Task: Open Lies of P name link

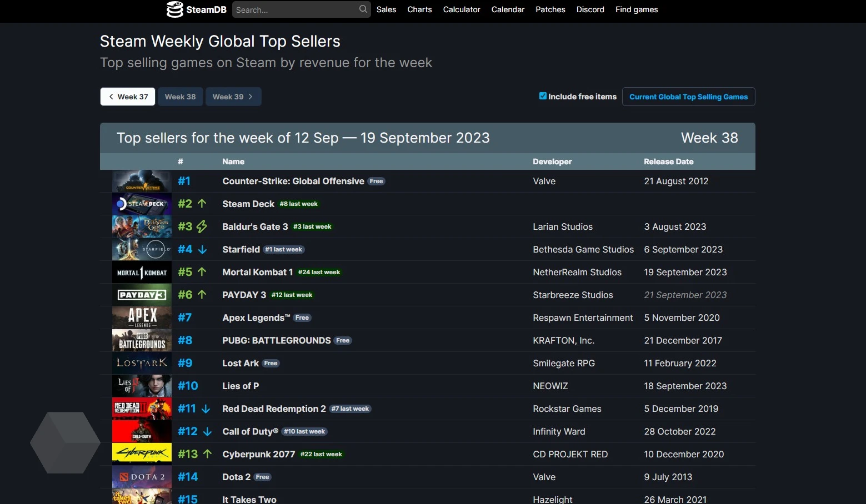Action: click(x=241, y=386)
